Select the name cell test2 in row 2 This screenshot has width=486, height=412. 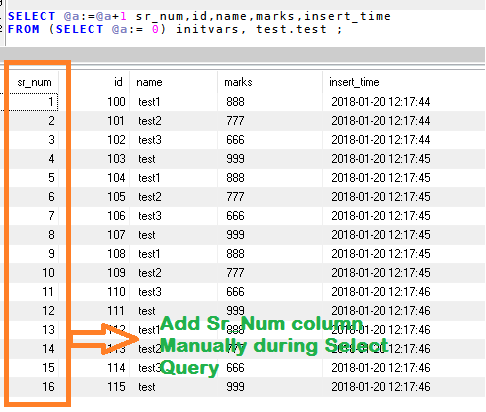click(150, 121)
